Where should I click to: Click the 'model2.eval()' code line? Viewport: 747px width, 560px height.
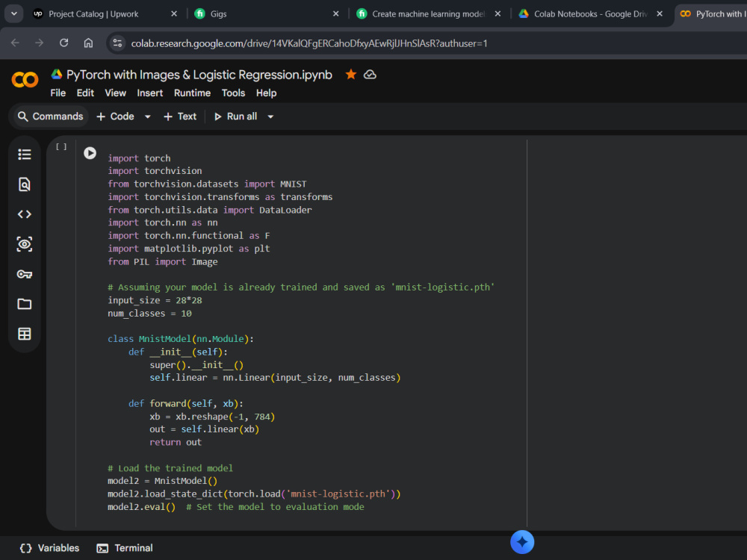(x=141, y=507)
